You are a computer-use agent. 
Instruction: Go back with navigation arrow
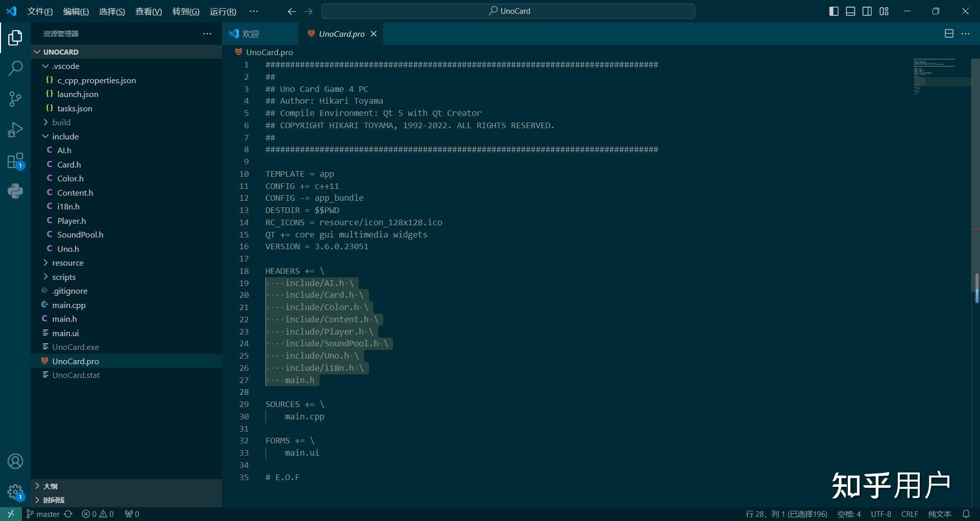pyautogui.click(x=291, y=11)
